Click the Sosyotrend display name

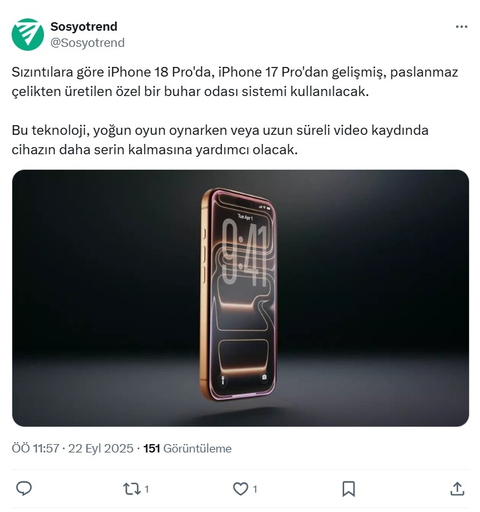click(x=84, y=27)
